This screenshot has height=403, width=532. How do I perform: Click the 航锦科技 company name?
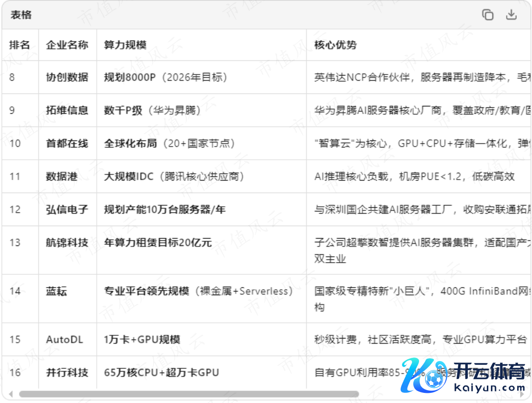pyautogui.click(x=67, y=242)
